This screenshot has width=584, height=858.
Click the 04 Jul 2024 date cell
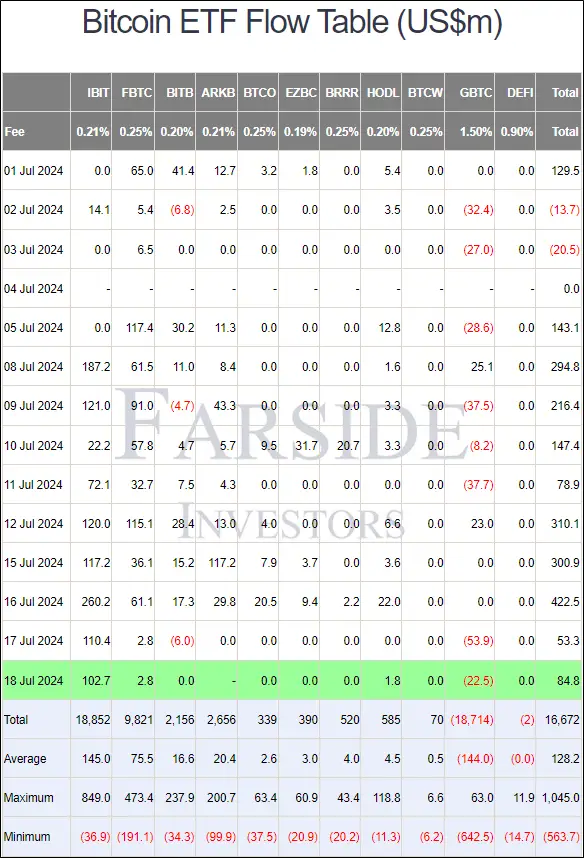pos(33,288)
